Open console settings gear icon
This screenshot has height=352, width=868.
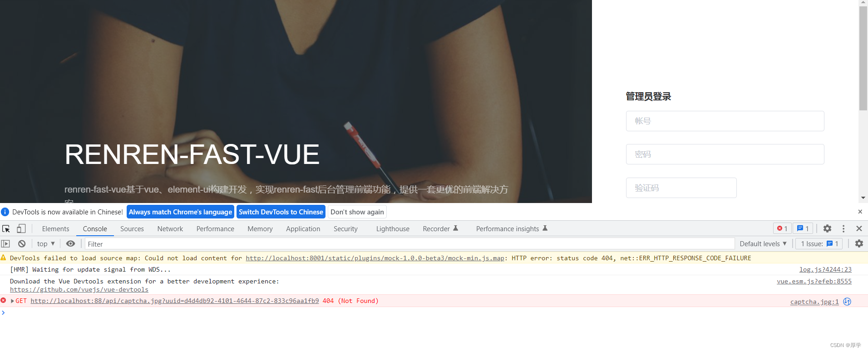tap(859, 244)
